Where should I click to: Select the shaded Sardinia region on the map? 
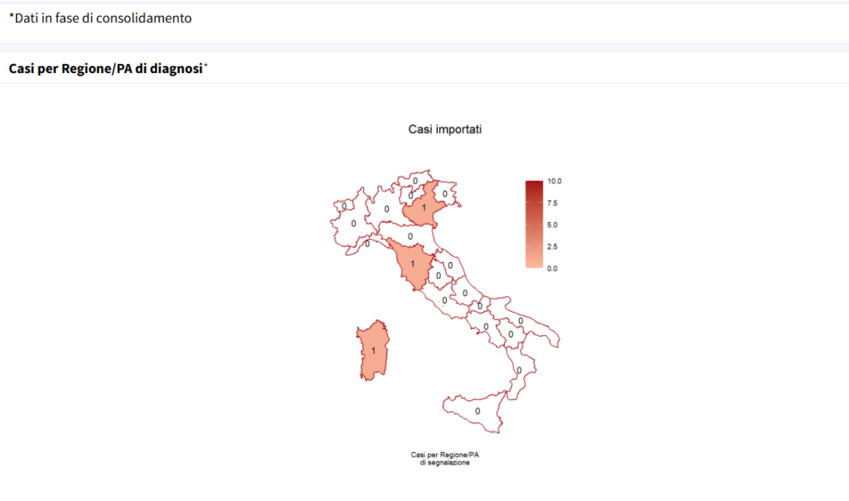click(373, 350)
